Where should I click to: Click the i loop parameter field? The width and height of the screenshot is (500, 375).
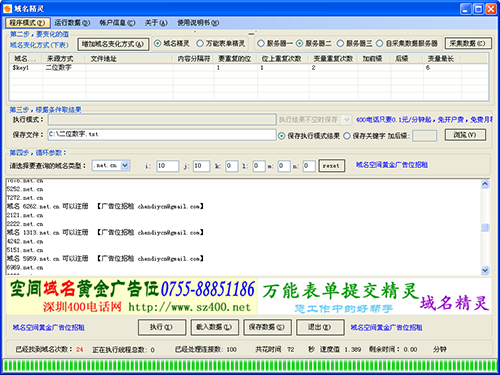[x=167, y=166]
